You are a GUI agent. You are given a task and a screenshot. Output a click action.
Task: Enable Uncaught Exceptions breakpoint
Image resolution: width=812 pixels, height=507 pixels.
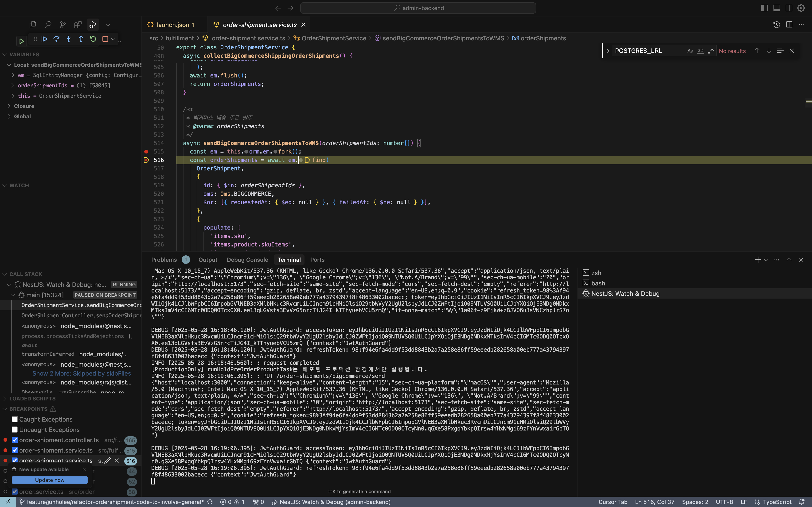point(15,430)
